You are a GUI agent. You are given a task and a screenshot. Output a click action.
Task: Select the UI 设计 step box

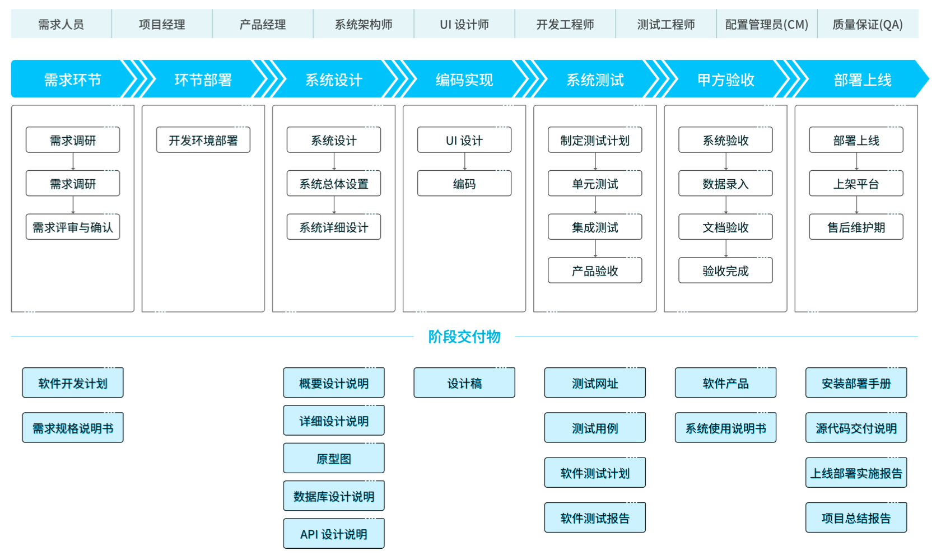tap(464, 140)
